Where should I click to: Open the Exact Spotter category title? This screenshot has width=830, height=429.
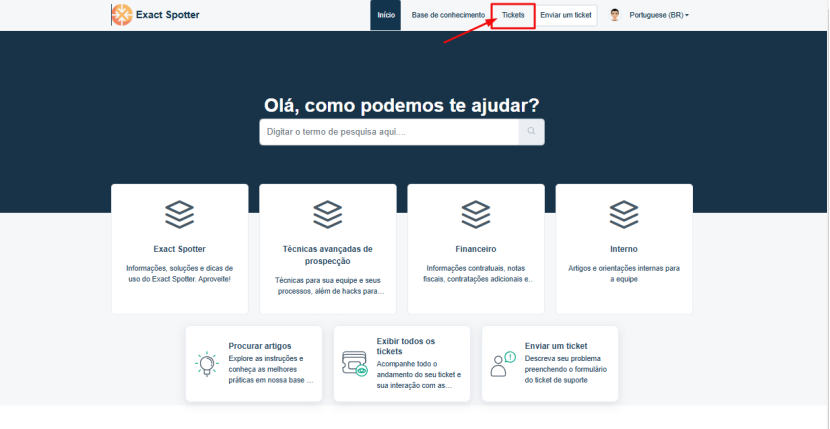coord(179,249)
